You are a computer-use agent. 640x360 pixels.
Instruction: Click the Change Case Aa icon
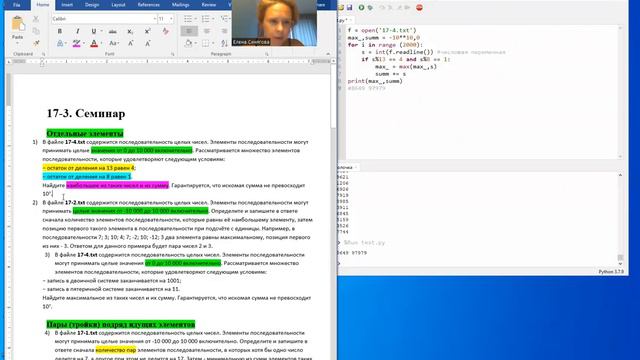click(x=113, y=43)
